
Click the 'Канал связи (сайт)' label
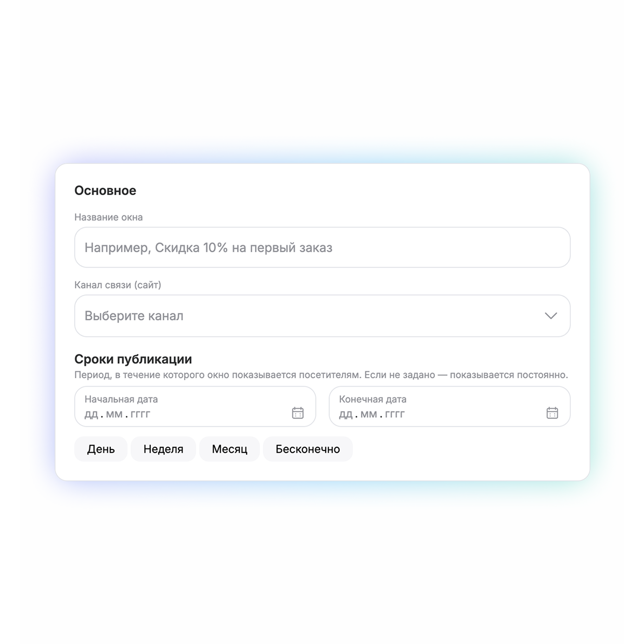point(118,285)
